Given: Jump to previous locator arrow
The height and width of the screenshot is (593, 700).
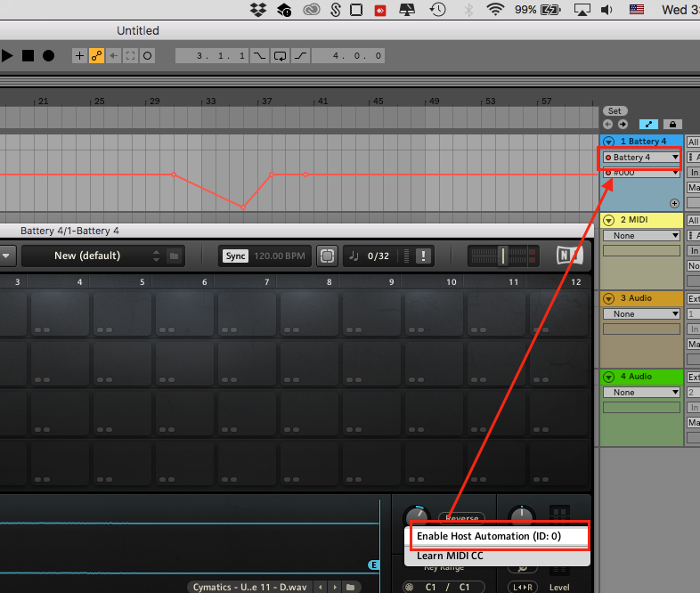Looking at the screenshot, I should [607, 124].
